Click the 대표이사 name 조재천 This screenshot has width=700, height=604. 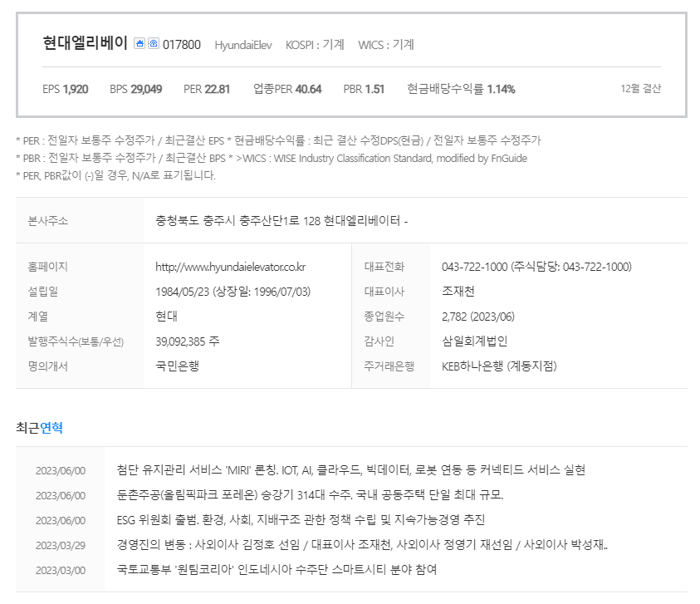458,292
